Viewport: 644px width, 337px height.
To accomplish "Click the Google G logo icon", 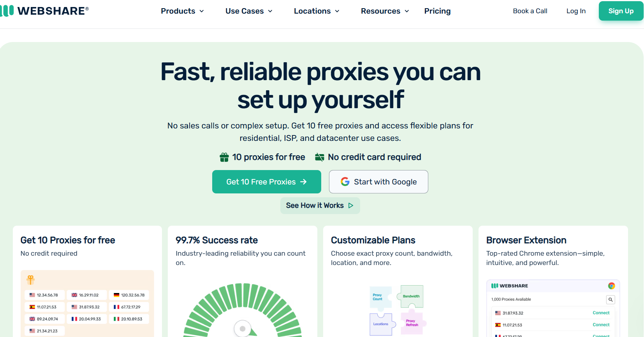I will pos(345,182).
